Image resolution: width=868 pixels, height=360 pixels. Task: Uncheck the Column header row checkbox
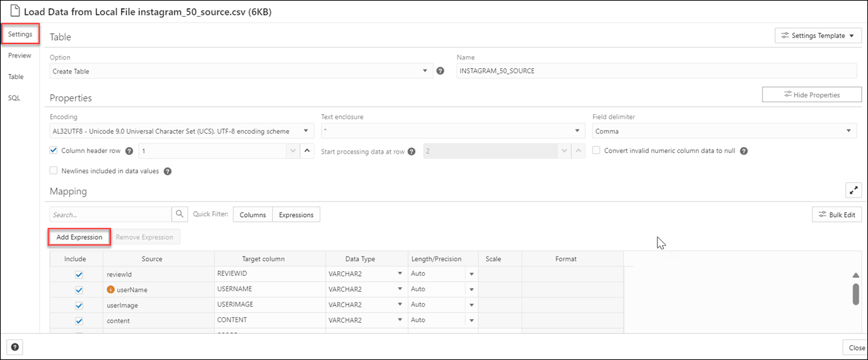click(54, 151)
